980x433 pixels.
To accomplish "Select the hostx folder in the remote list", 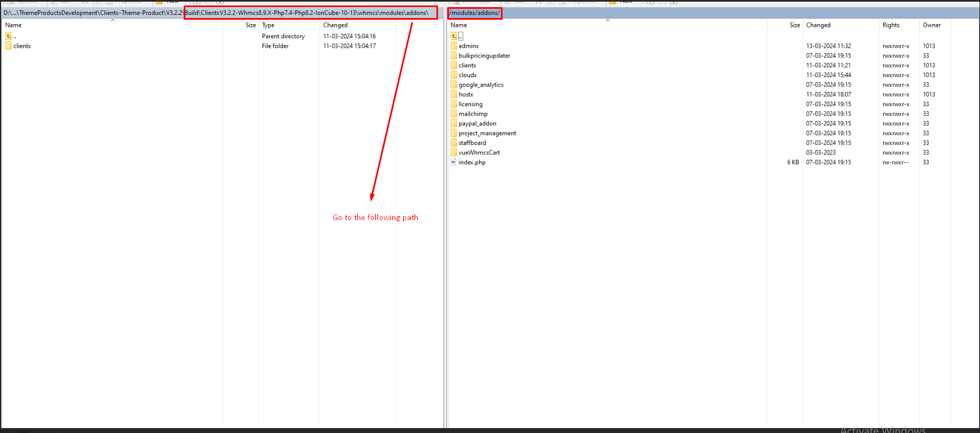I will [x=465, y=95].
